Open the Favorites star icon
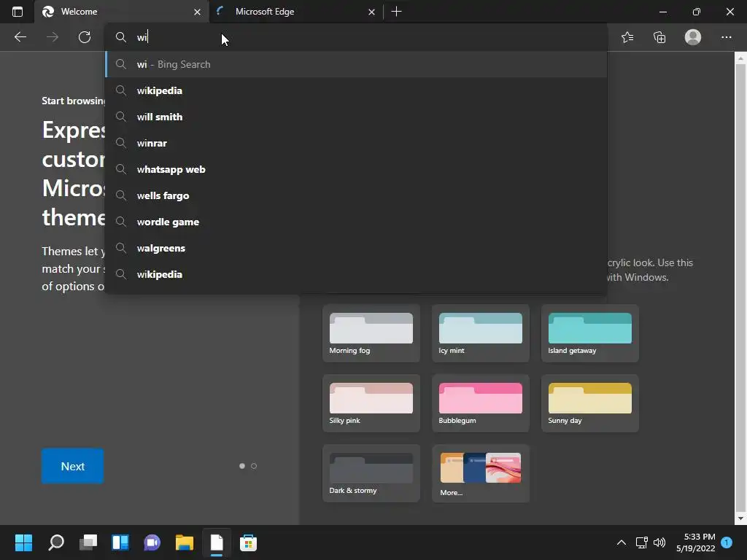747x560 pixels. (627, 37)
